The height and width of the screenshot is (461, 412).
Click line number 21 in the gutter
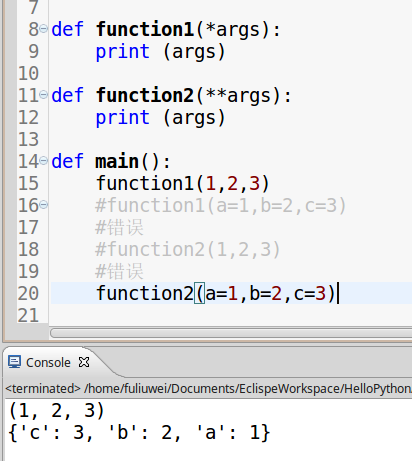point(28,315)
